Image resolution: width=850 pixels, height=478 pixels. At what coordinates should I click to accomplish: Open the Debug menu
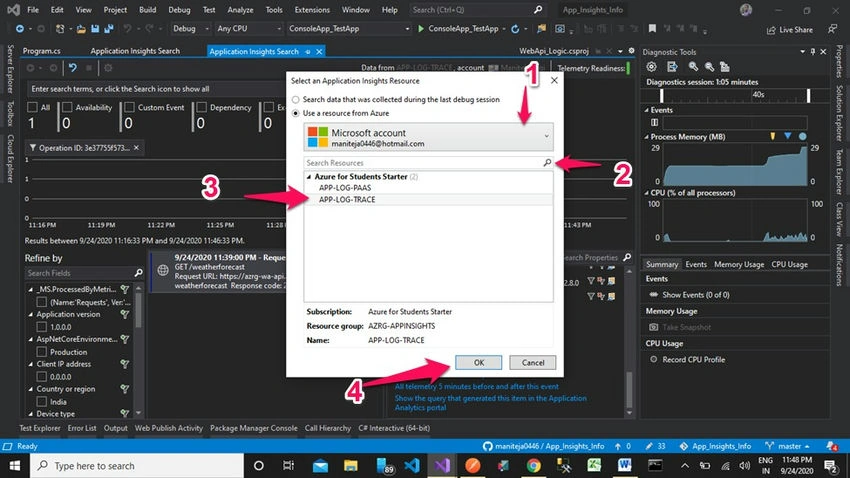point(179,10)
